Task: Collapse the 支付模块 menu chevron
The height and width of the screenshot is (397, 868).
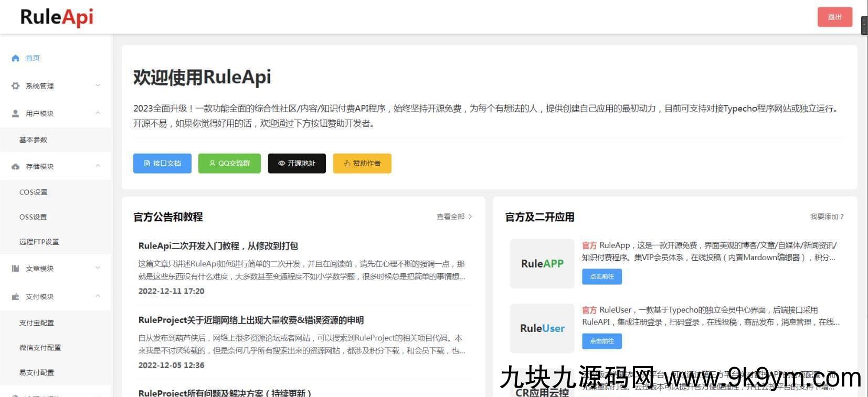Action: point(98,296)
